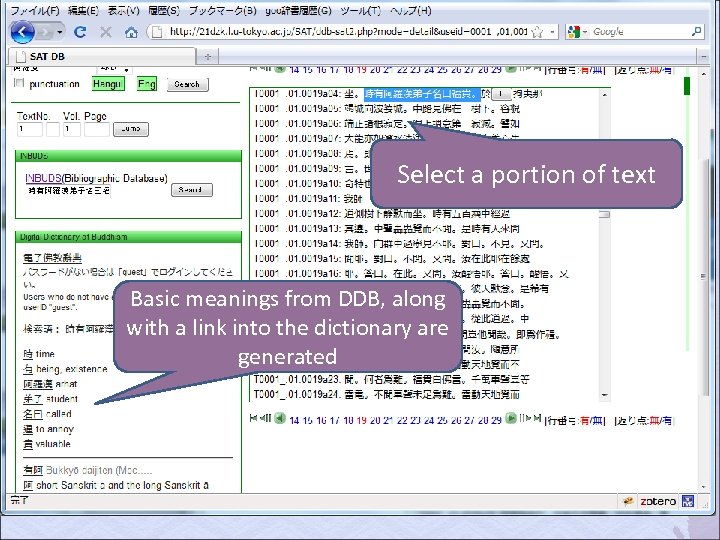This screenshot has width=720, height=540.
Task: Go to page 29 in bottom pagination
Action: click(496, 420)
